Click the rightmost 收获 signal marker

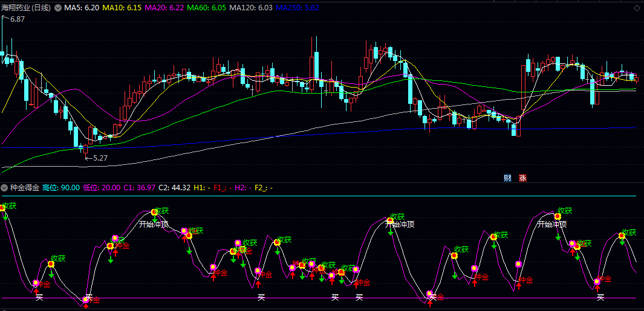(x=629, y=232)
